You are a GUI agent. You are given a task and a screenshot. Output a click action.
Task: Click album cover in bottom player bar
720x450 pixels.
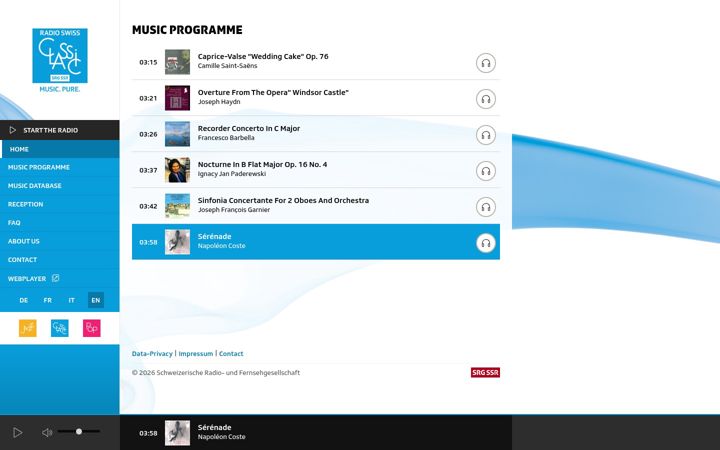click(177, 433)
